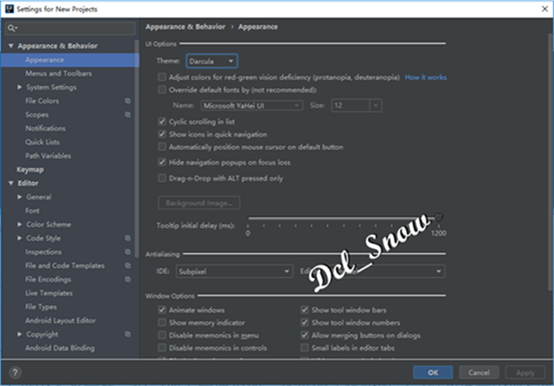Expand the Code Style node
This screenshot has height=386, width=554.
20,238
